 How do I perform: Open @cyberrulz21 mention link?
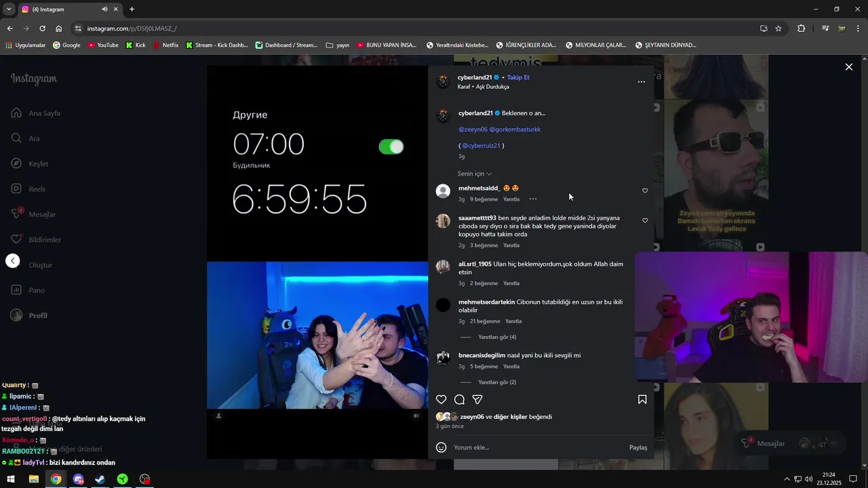(x=481, y=146)
